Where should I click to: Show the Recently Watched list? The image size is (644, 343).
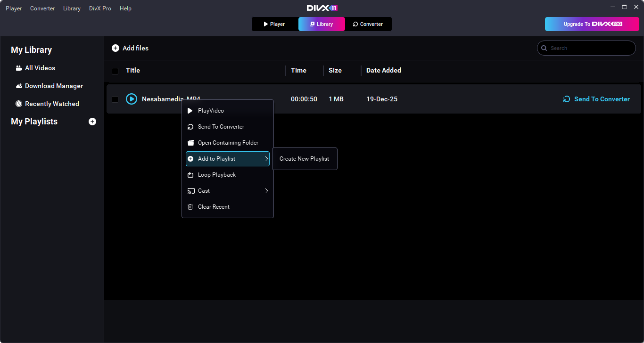51,104
